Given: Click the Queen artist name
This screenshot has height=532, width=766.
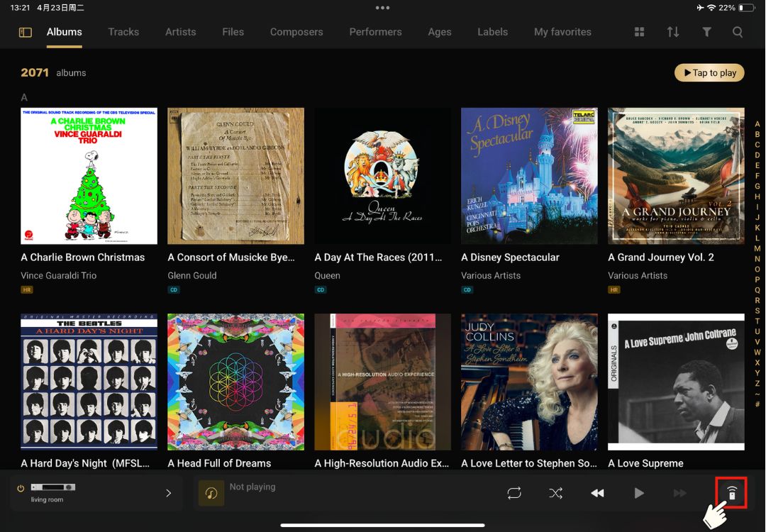Looking at the screenshot, I should (x=327, y=275).
